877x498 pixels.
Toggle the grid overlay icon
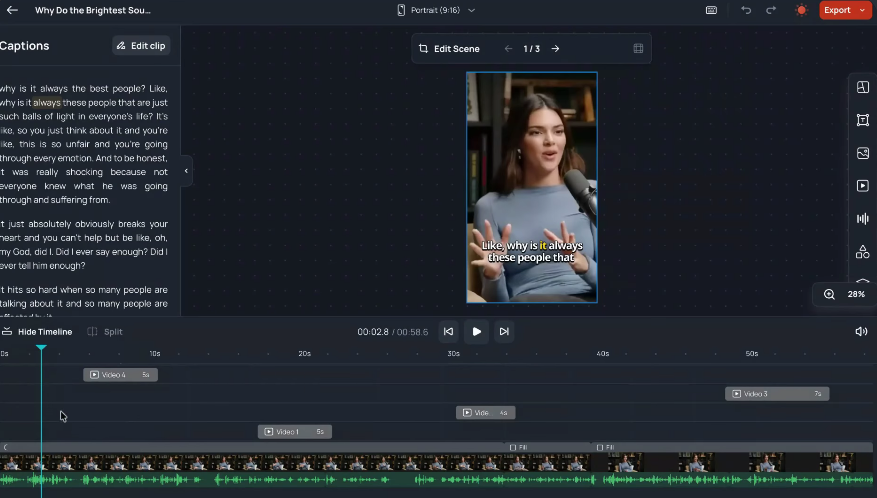pos(638,48)
